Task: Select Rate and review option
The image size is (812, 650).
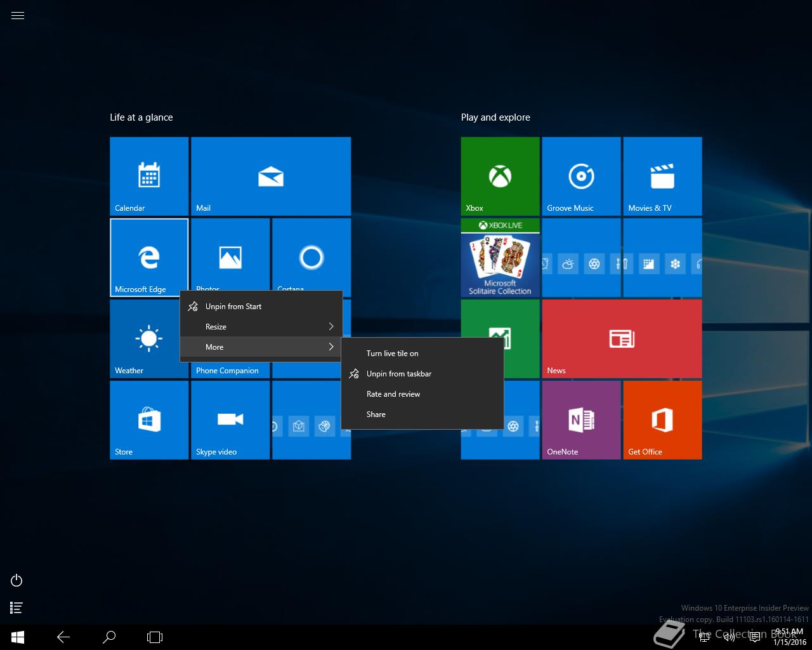Action: pyautogui.click(x=393, y=394)
